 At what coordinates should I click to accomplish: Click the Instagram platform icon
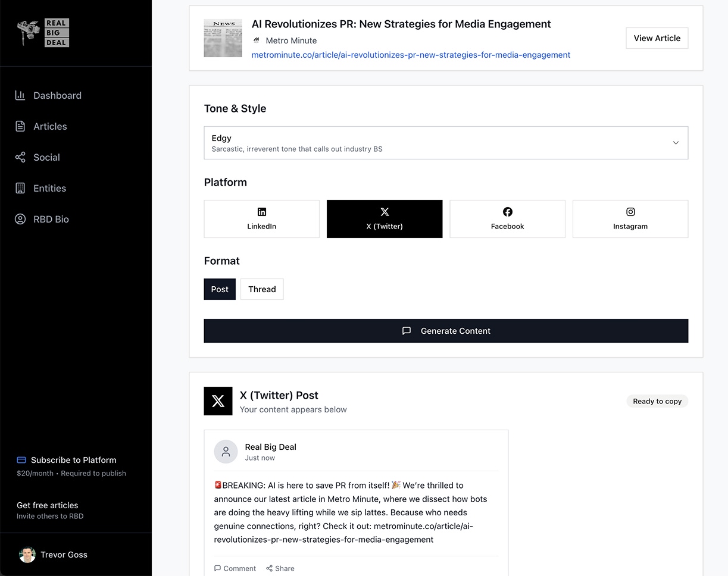[x=630, y=212]
